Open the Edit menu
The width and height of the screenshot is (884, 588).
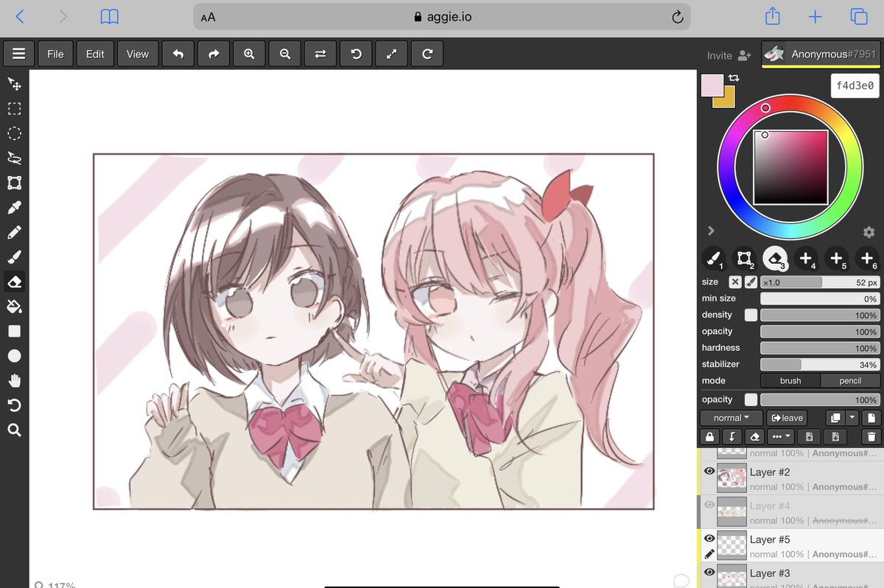pyautogui.click(x=95, y=54)
